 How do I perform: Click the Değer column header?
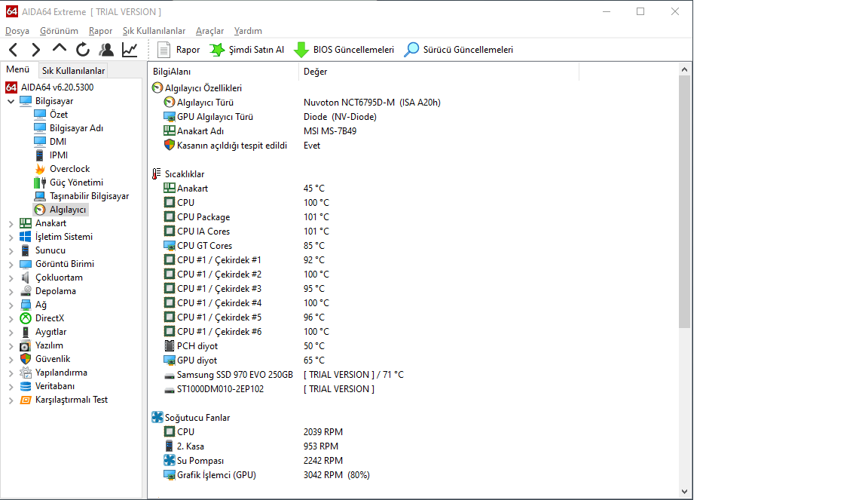click(x=439, y=72)
